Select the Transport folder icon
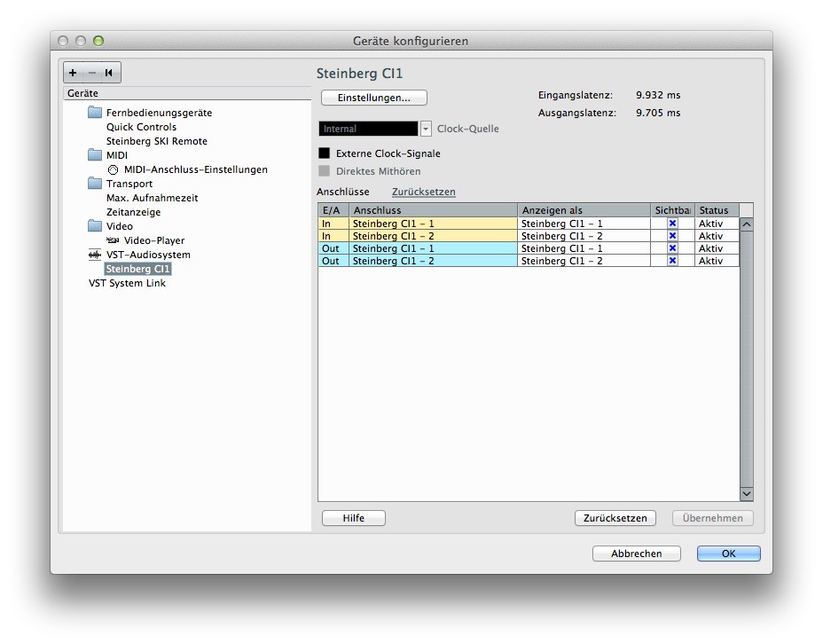 [95, 183]
